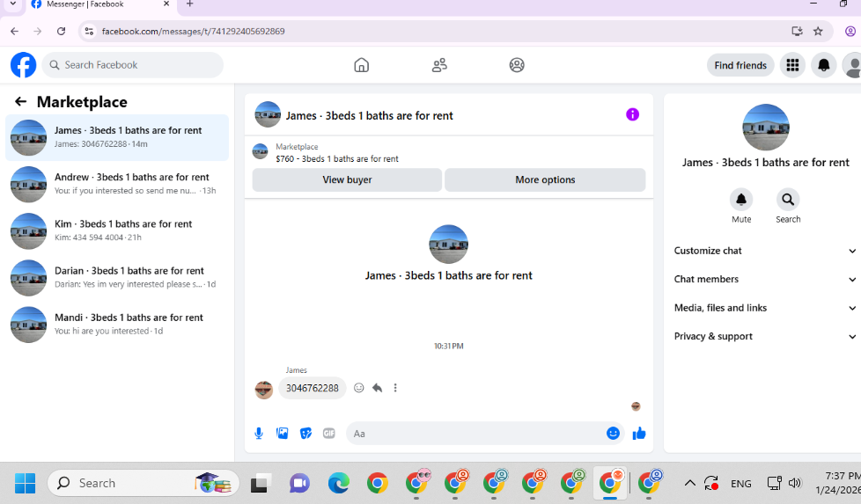This screenshot has width=861, height=504.
Task: Bookmark this page with star icon
Action: pos(818,32)
